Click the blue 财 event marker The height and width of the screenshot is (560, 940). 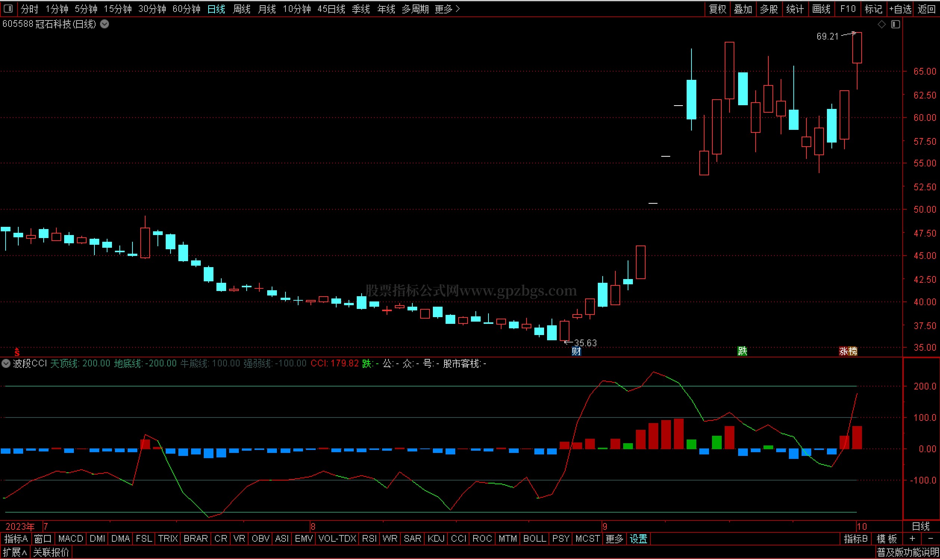tap(576, 352)
